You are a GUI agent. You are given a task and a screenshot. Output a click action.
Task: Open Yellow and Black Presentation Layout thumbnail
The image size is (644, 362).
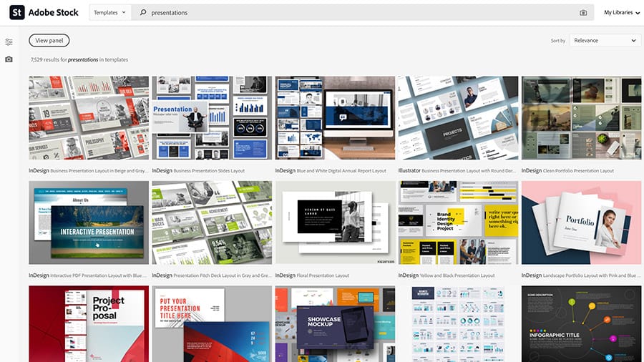459,222
